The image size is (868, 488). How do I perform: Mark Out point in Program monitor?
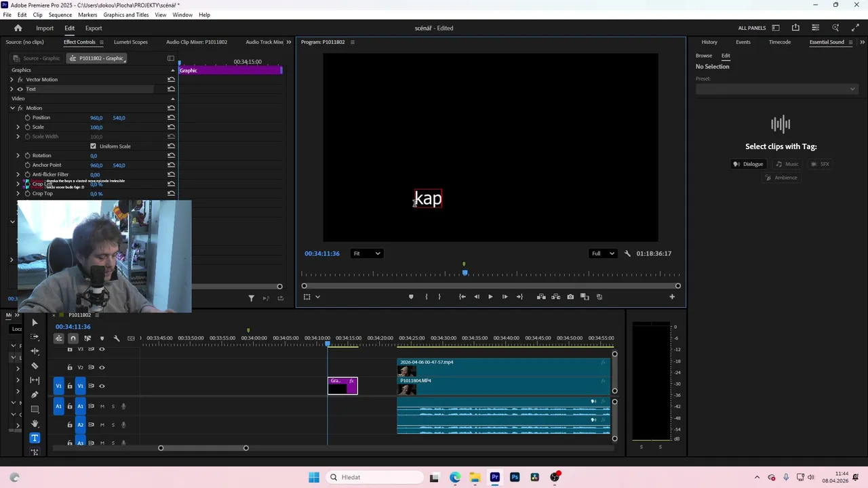point(439,297)
